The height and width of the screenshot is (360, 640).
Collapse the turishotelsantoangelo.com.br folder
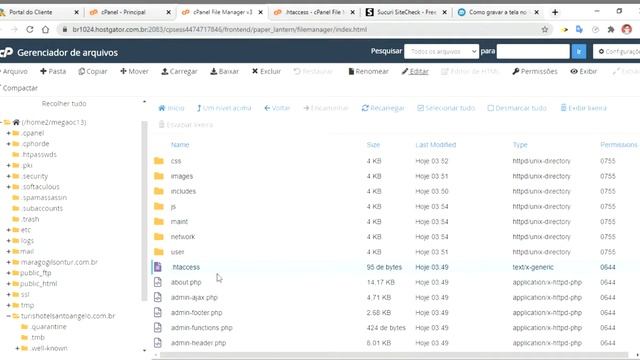8,316
